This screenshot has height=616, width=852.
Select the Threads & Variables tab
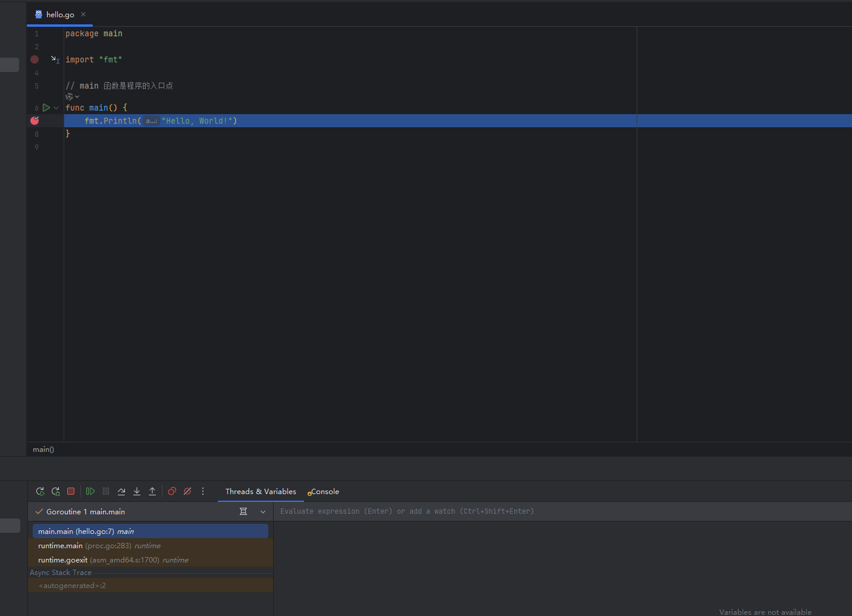point(261,492)
